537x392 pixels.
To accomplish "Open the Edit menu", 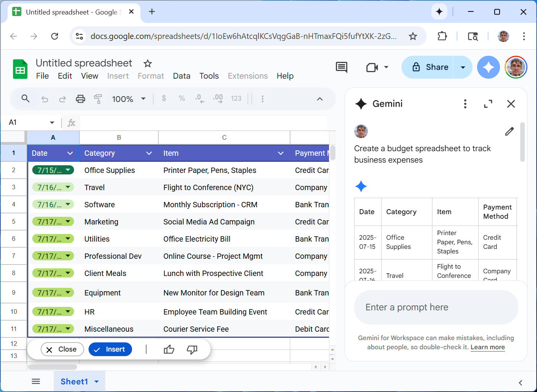I will (65, 76).
